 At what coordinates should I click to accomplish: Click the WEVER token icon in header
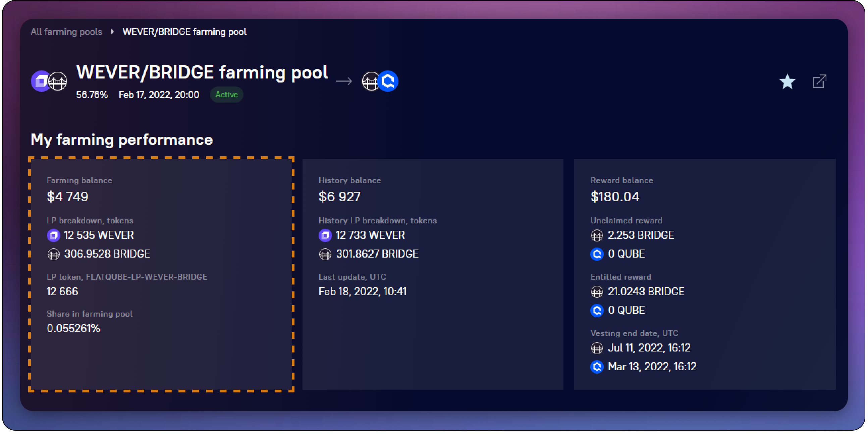[40, 81]
